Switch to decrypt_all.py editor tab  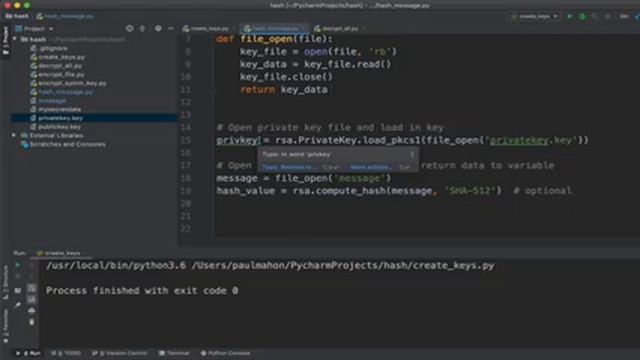[340, 29]
